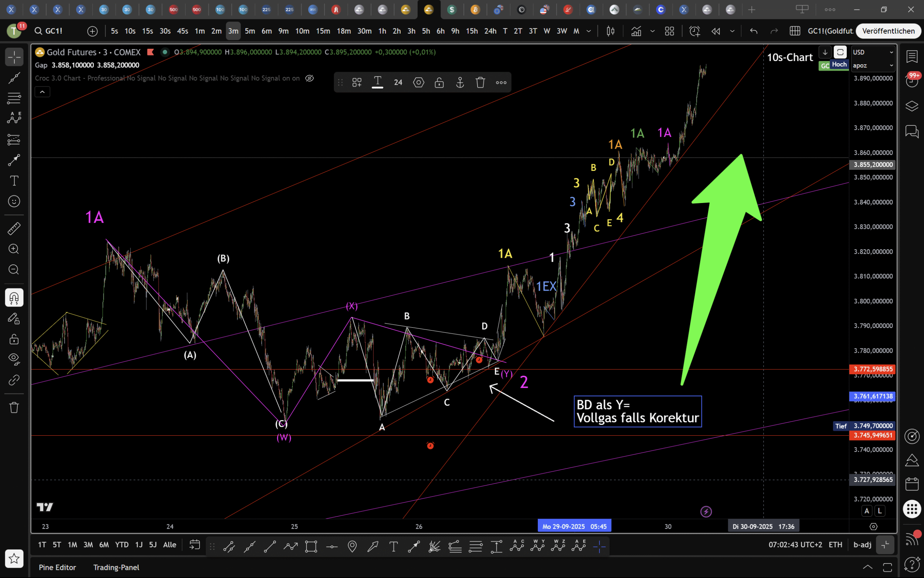Select the ruler measure tool
The height and width of the screenshot is (578, 924).
[x=14, y=229]
